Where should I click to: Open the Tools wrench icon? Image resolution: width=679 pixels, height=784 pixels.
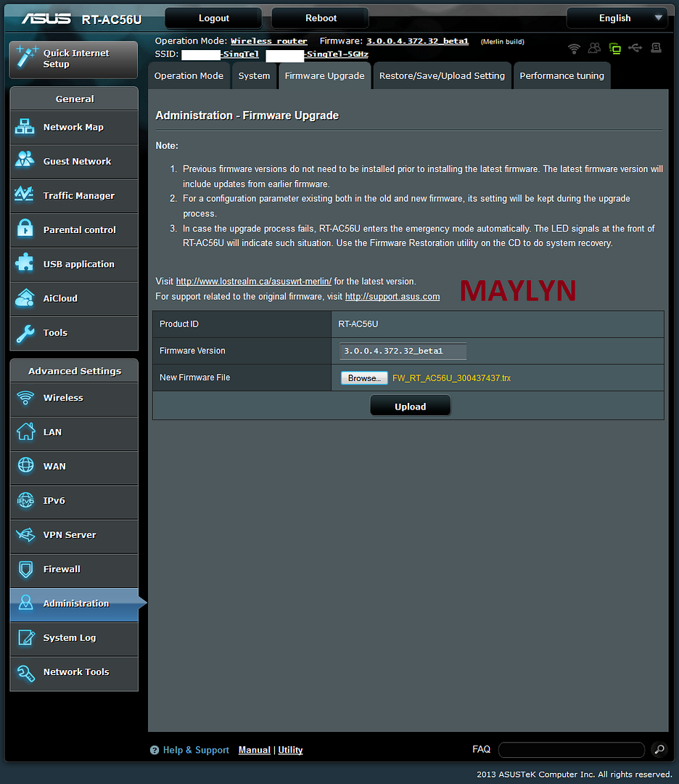(25, 332)
